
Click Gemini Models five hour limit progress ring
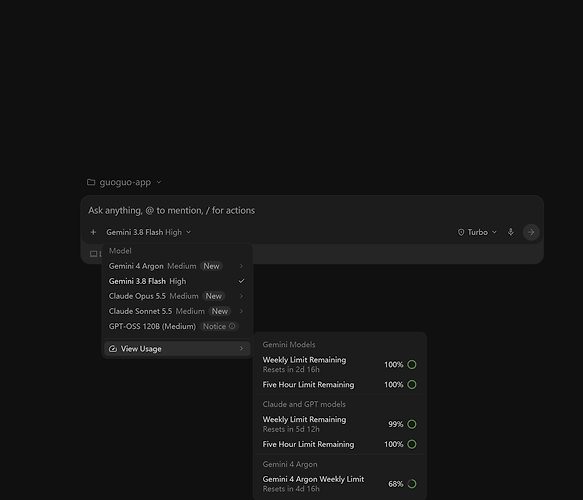(412, 384)
